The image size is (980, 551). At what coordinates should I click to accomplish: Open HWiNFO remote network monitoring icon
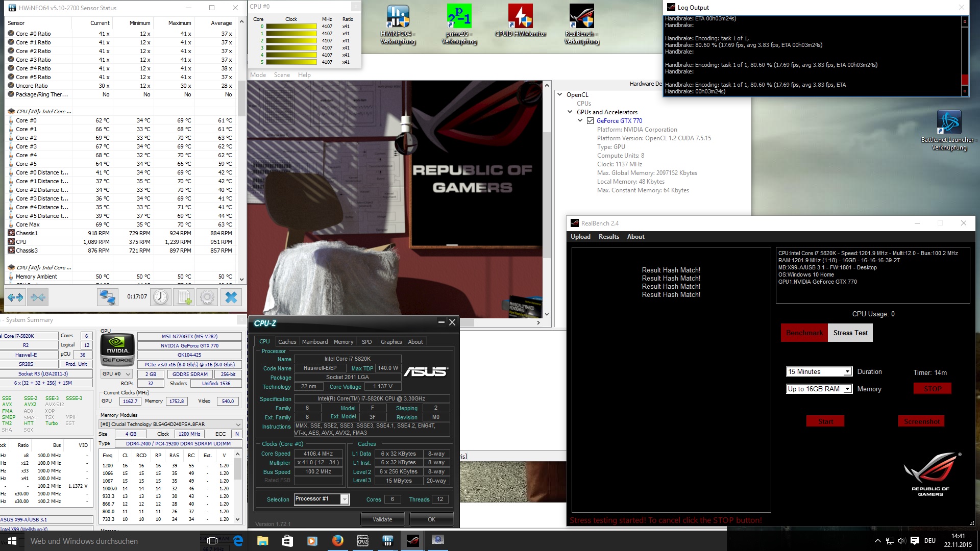tap(108, 297)
